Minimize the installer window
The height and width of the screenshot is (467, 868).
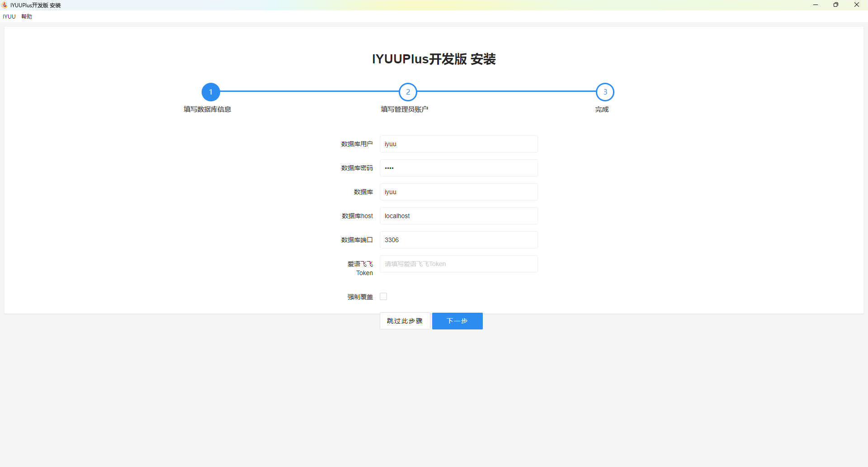pyautogui.click(x=816, y=5)
